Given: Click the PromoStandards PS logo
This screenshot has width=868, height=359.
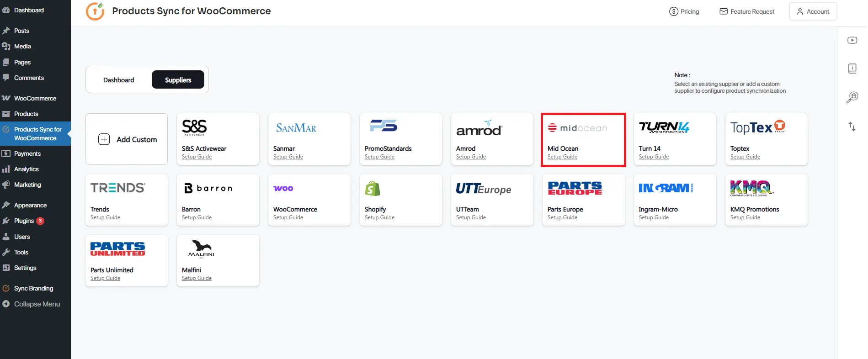Looking at the screenshot, I should (383, 126).
